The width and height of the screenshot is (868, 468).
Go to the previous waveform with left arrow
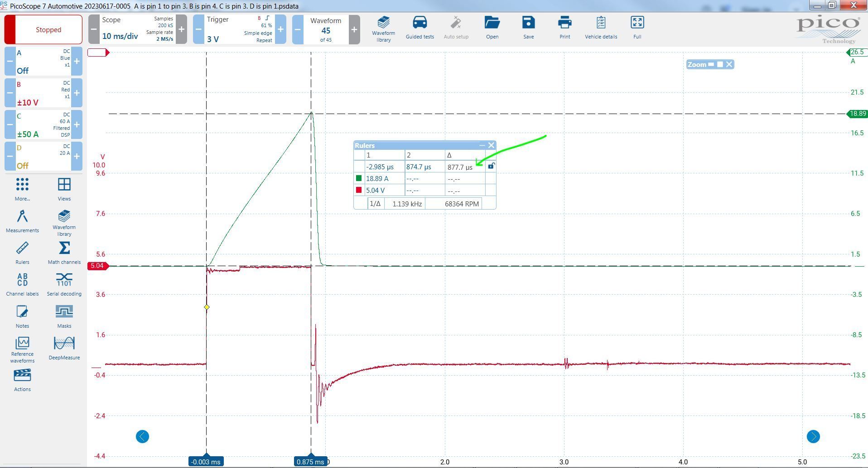pyautogui.click(x=142, y=436)
